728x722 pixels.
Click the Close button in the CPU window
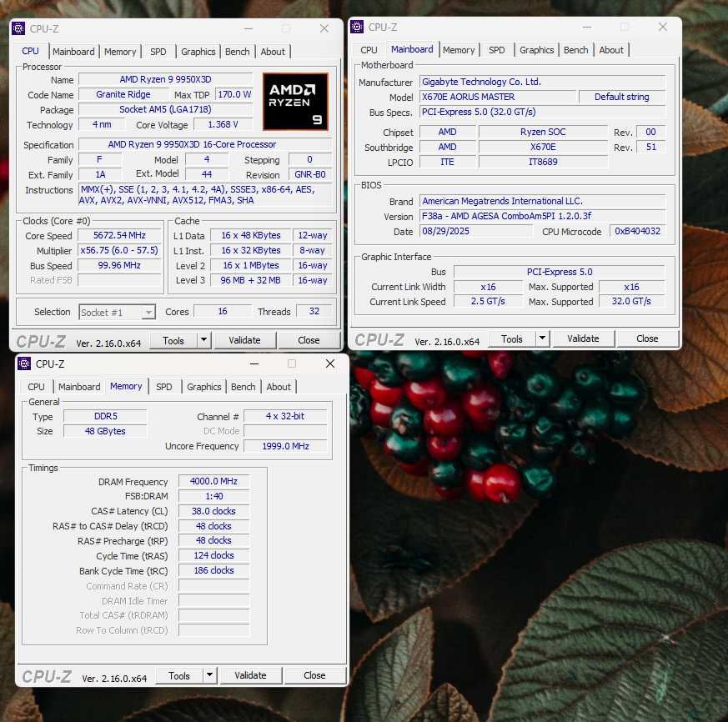(x=309, y=340)
